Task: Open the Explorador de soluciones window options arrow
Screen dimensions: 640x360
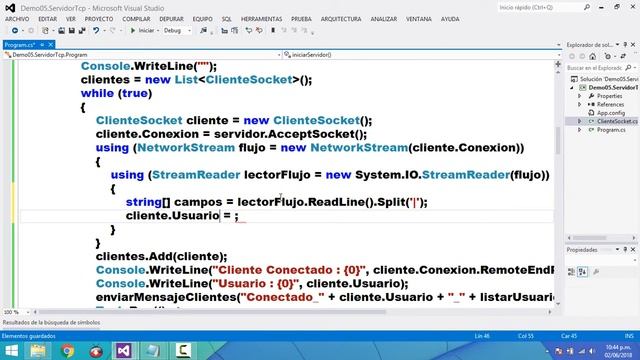Action: (x=618, y=45)
